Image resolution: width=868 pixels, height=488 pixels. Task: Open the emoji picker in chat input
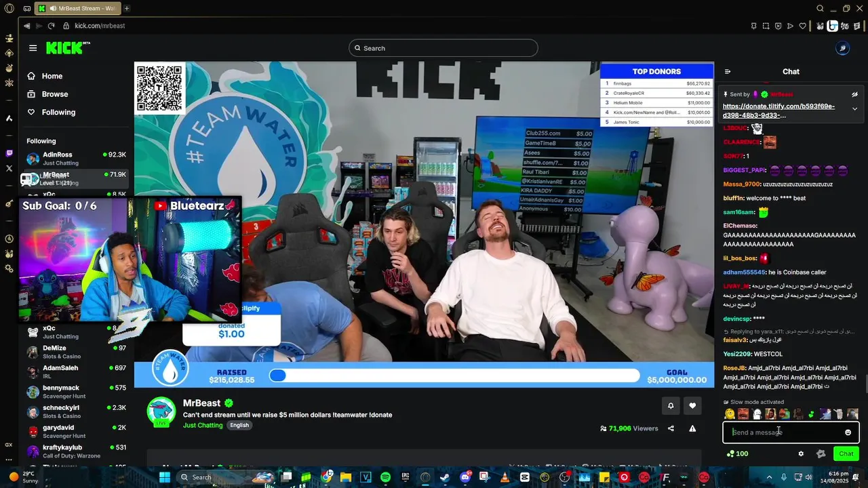point(848,432)
